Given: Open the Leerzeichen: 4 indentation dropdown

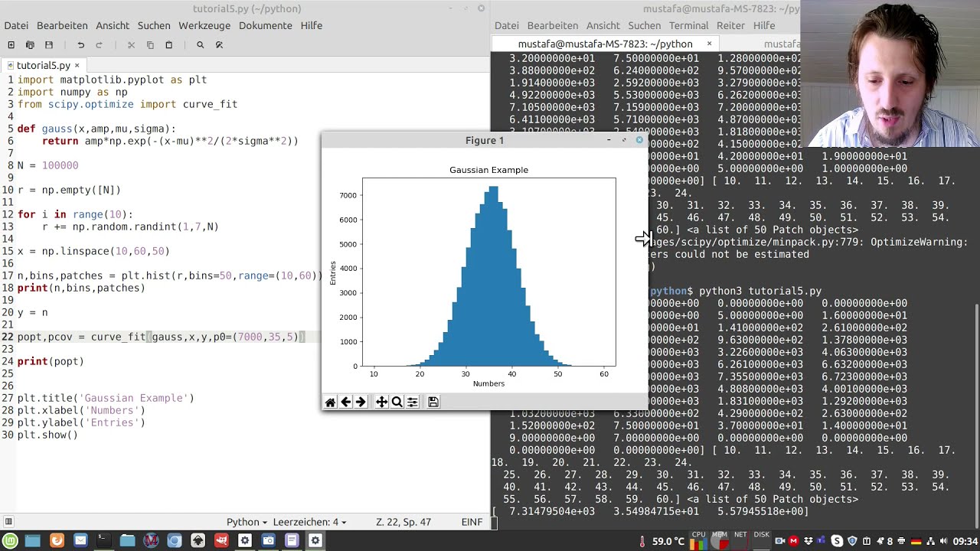Looking at the screenshot, I should point(309,522).
